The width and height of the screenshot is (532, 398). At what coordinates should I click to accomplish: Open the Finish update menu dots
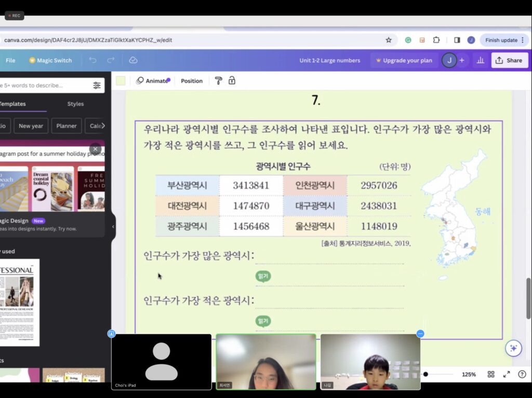click(523, 40)
